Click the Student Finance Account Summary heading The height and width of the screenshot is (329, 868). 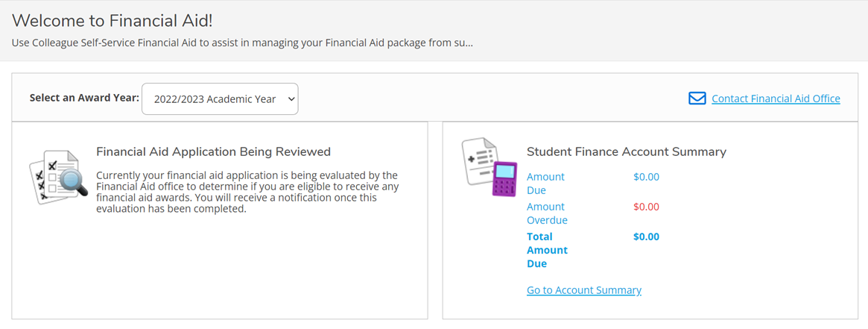click(626, 151)
